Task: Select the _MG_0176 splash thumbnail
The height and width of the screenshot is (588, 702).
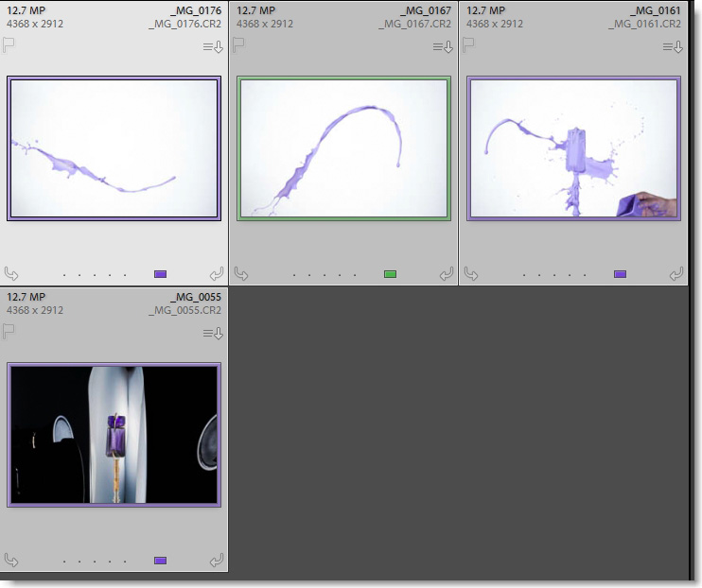Action: pyautogui.click(x=114, y=148)
